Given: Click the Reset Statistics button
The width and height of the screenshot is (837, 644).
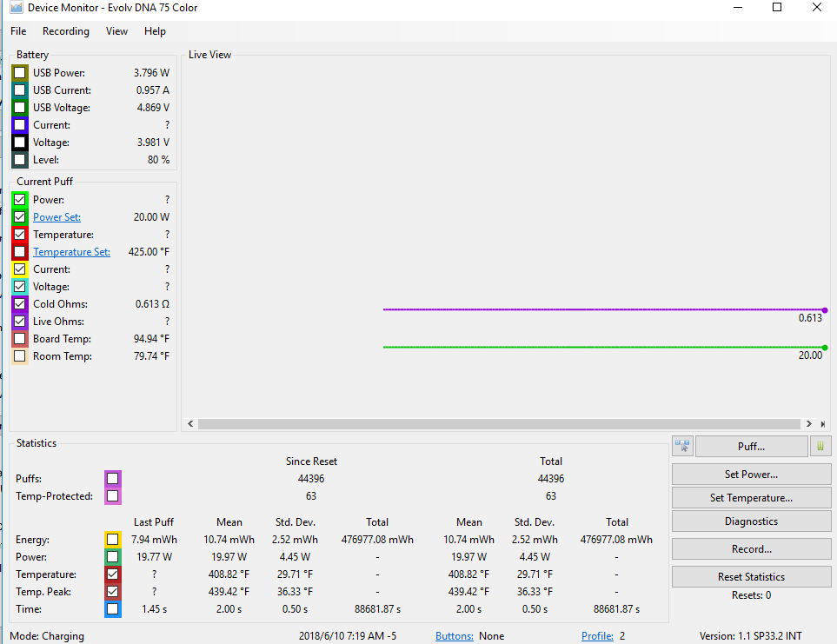Looking at the screenshot, I should tap(751, 577).
